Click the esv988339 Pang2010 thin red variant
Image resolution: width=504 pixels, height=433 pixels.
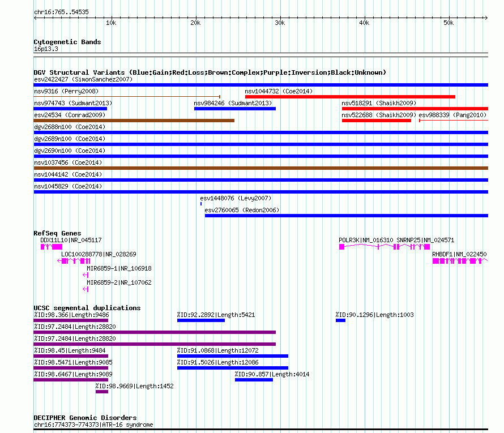coord(454,121)
